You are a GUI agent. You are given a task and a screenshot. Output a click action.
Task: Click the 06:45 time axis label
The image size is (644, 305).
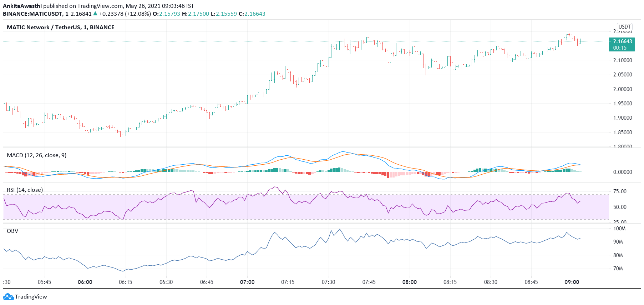point(207,282)
